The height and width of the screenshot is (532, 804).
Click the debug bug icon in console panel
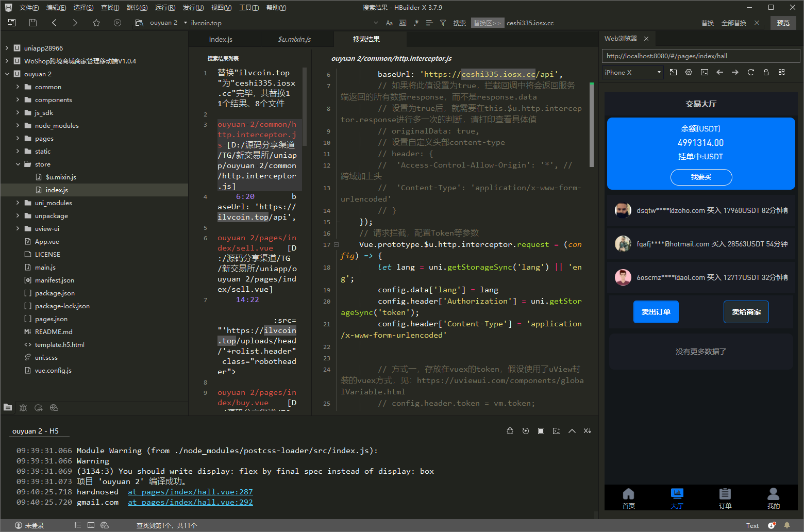510,431
